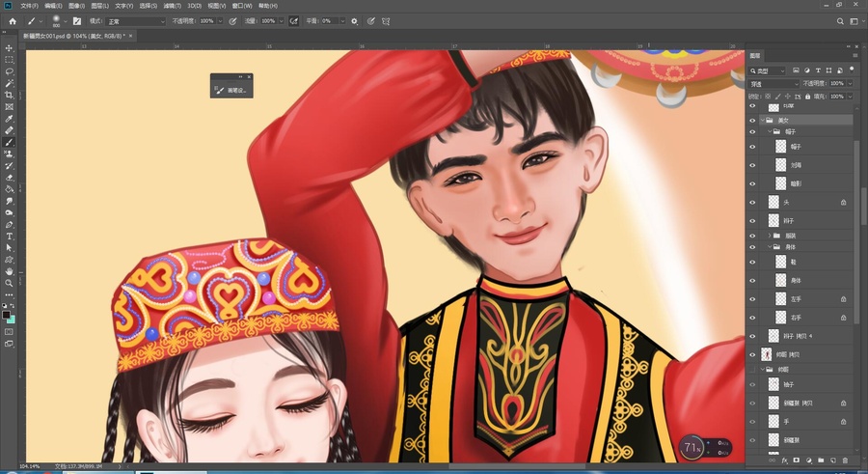Toggle airbrush build-up effect
Screen dimensions: 868x474
coord(294,21)
